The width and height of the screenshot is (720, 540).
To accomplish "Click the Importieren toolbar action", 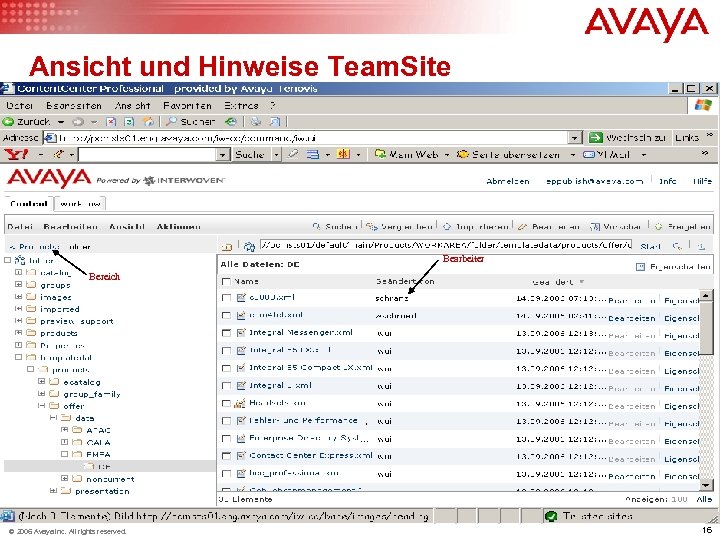I will 475,226.
